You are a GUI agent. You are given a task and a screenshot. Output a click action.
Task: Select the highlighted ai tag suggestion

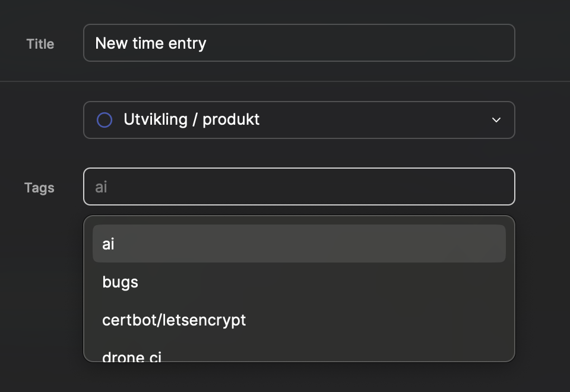coord(299,244)
